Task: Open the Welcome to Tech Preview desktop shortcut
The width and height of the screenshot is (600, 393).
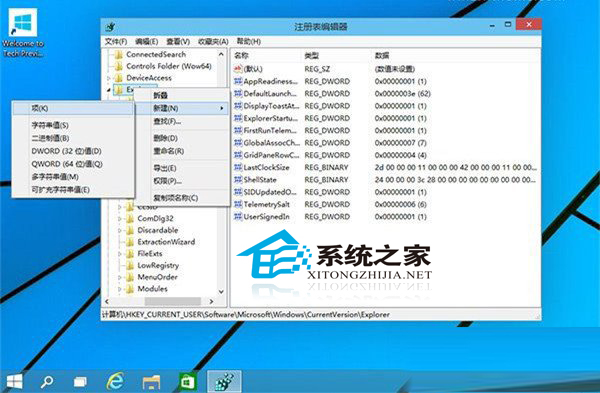Action: pyautogui.click(x=23, y=33)
